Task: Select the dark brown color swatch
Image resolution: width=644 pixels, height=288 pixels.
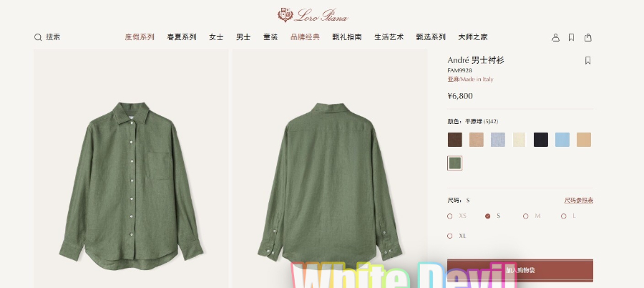Action: point(454,140)
